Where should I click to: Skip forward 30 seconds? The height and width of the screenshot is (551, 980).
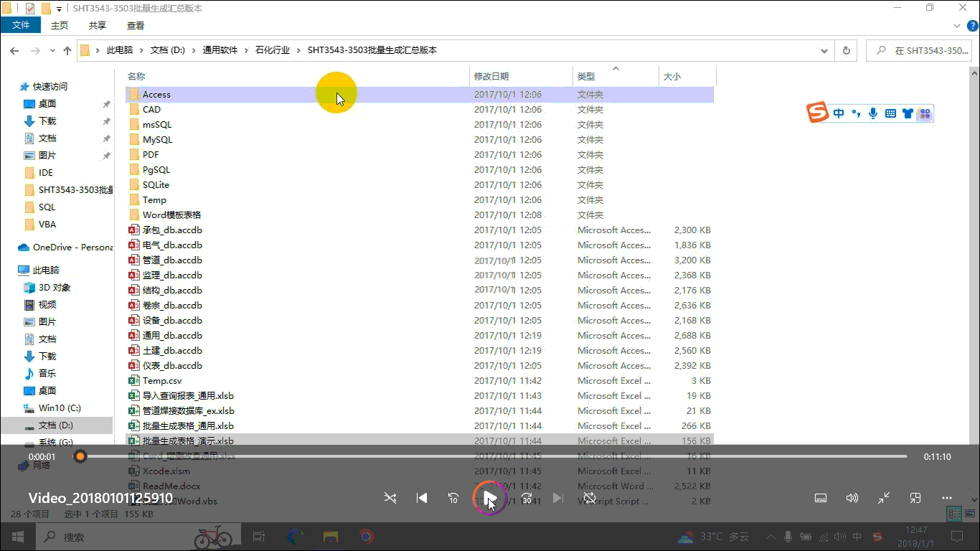coord(527,498)
